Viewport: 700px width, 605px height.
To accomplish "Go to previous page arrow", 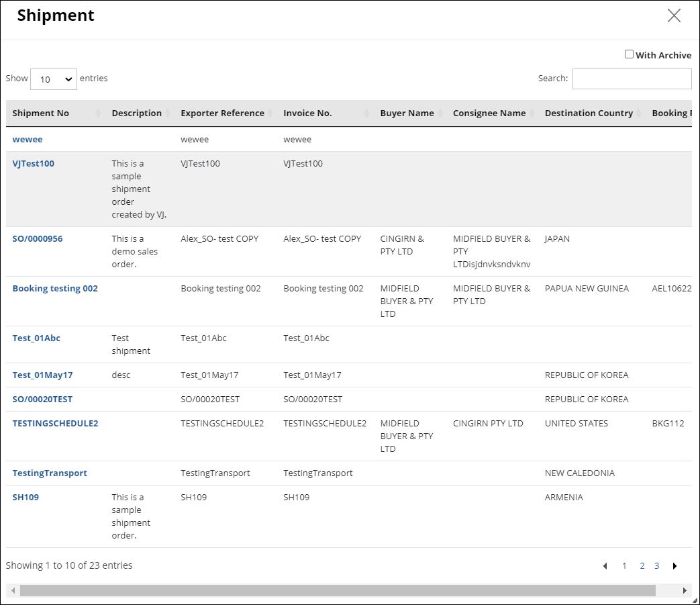I will pyautogui.click(x=605, y=565).
